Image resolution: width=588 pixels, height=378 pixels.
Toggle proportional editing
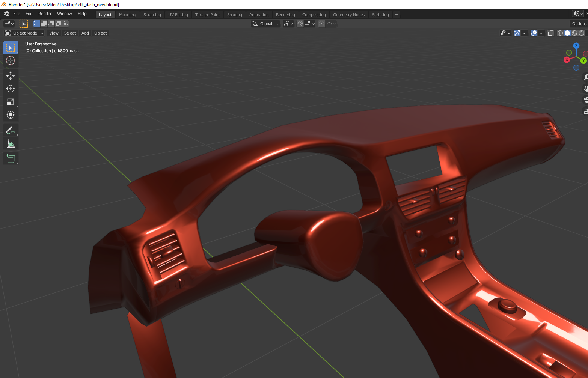(x=321, y=24)
